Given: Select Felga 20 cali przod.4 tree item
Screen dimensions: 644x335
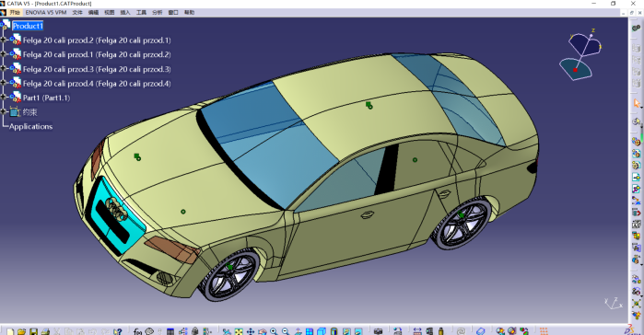Looking at the screenshot, I should [x=97, y=83].
